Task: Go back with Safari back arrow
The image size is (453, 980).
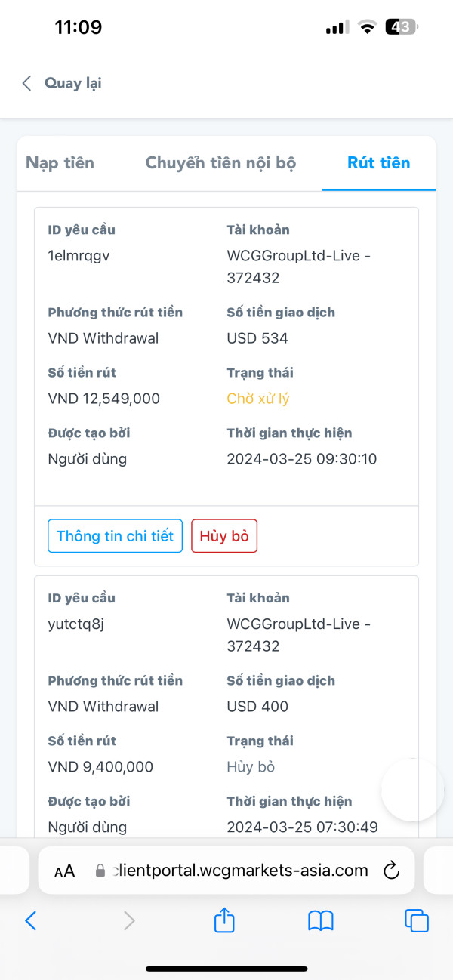Action: coord(31,920)
